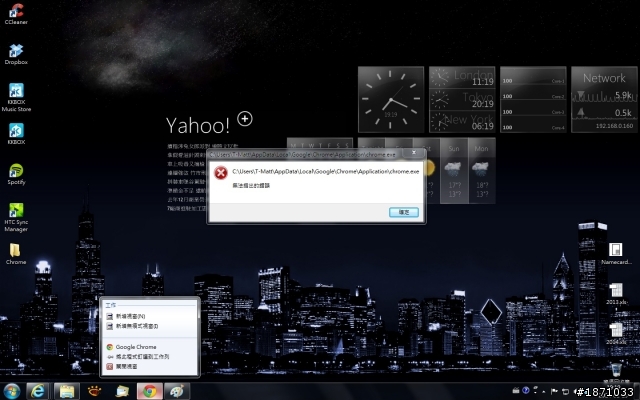640x400 pixels.
Task: Choose New window (N) in jump list
Action: (150, 316)
